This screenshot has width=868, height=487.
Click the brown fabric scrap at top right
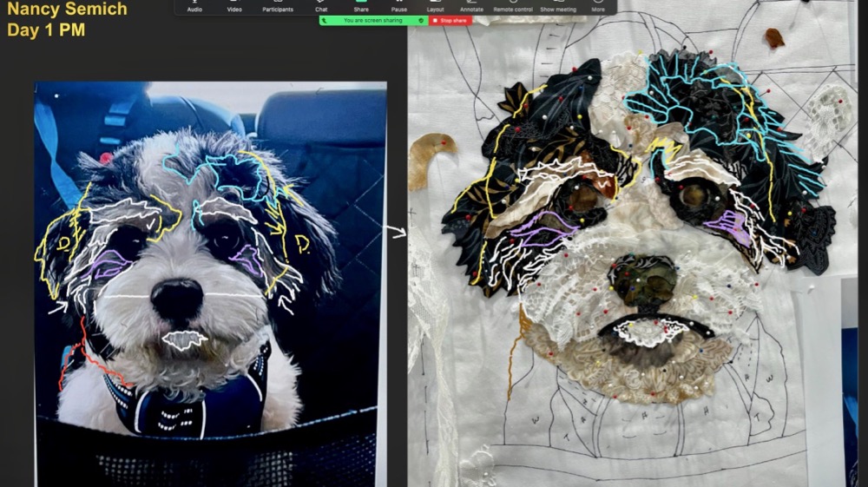point(774,37)
